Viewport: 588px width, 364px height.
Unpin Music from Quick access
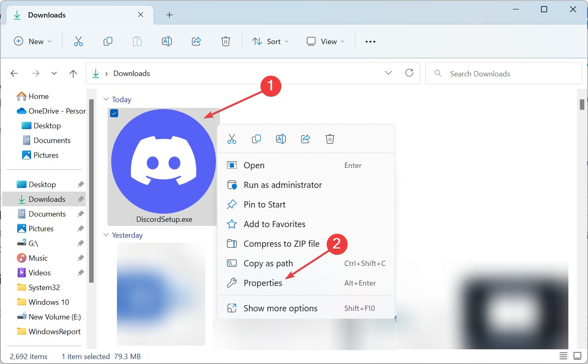point(81,258)
